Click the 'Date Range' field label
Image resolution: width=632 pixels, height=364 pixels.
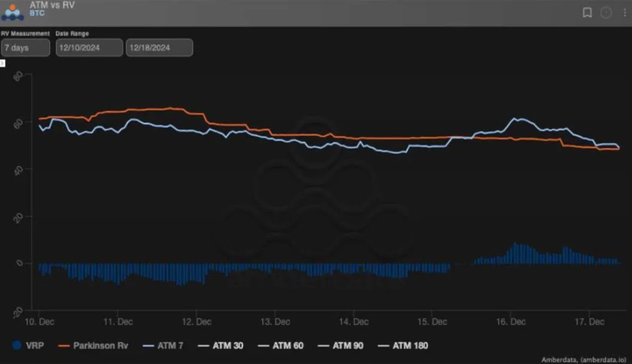(x=72, y=33)
